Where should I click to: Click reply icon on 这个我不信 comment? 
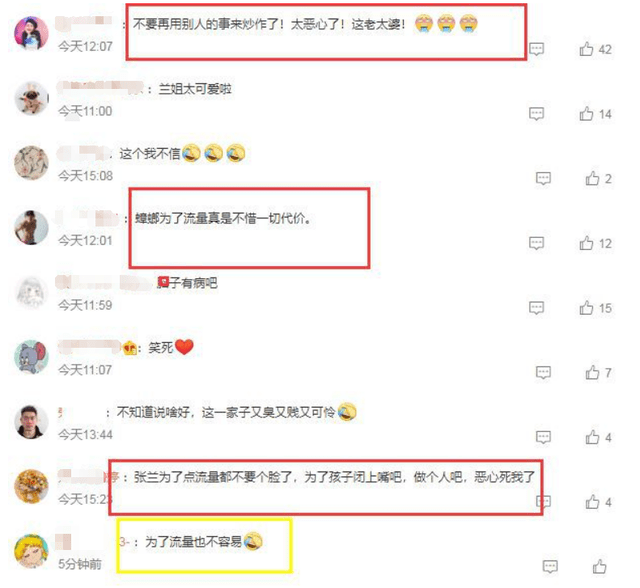click(x=543, y=179)
